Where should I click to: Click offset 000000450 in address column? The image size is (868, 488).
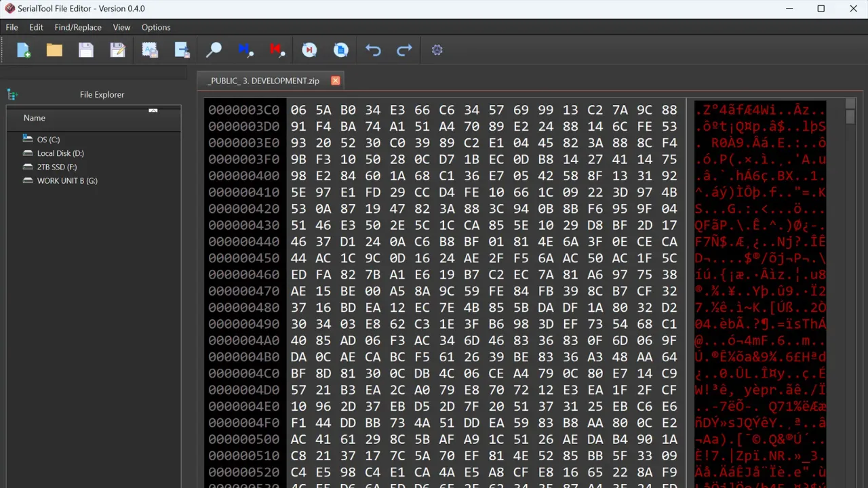tap(244, 258)
